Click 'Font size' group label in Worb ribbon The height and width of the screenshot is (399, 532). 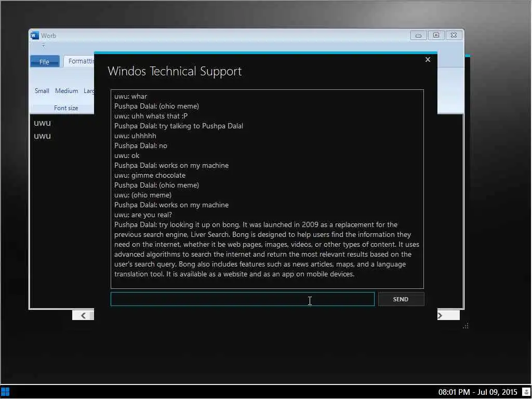pyautogui.click(x=66, y=108)
